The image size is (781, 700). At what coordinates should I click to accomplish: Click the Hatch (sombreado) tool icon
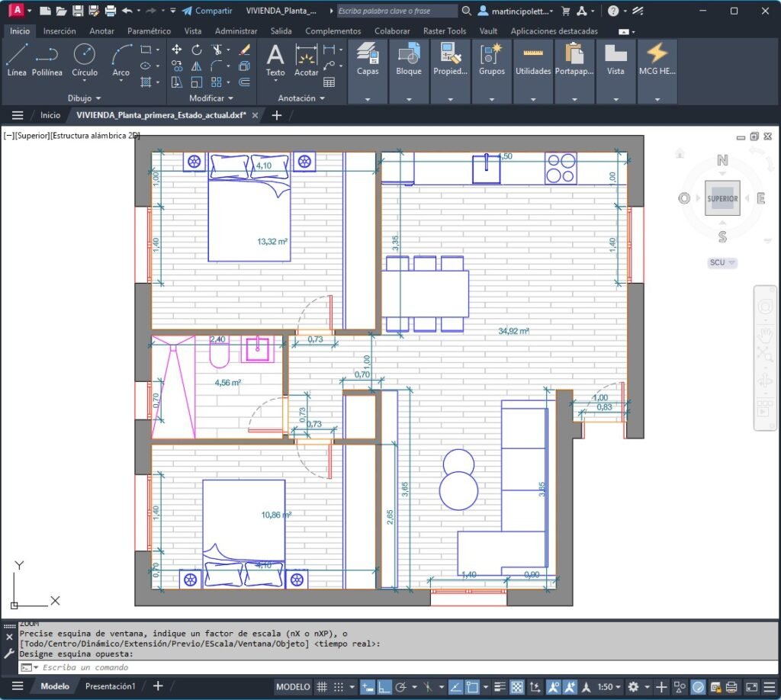tap(146, 82)
